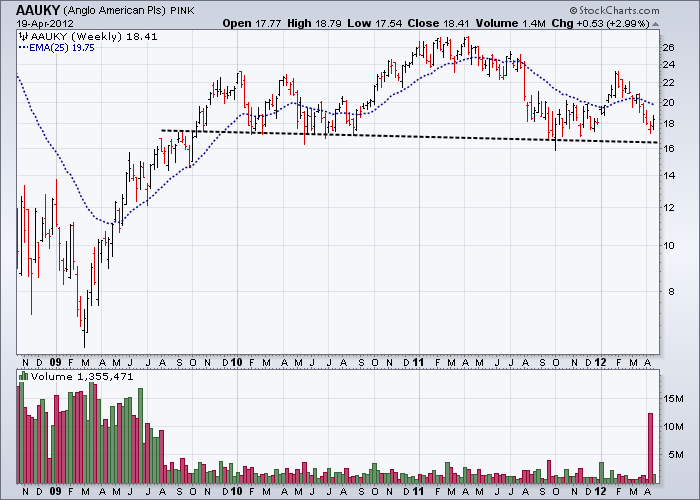Click the AAUKY (Weekly) 18.41 legend
This screenshot has height=500, width=700.
pyautogui.click(x=94, y=37)
